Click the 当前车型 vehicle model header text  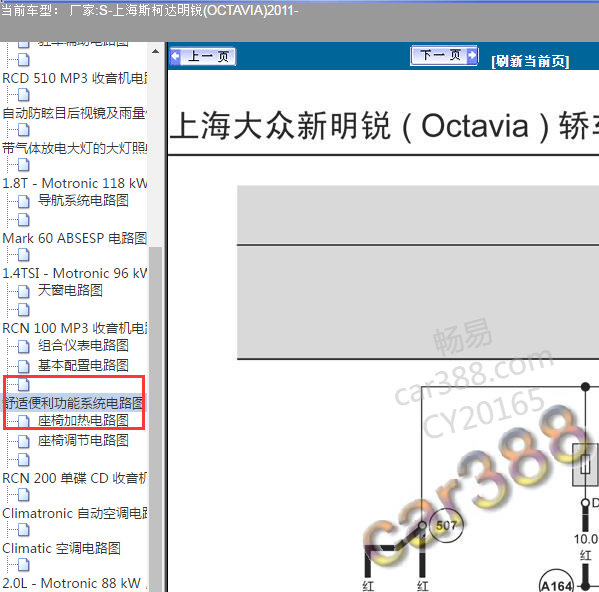(x=150, y=10)
